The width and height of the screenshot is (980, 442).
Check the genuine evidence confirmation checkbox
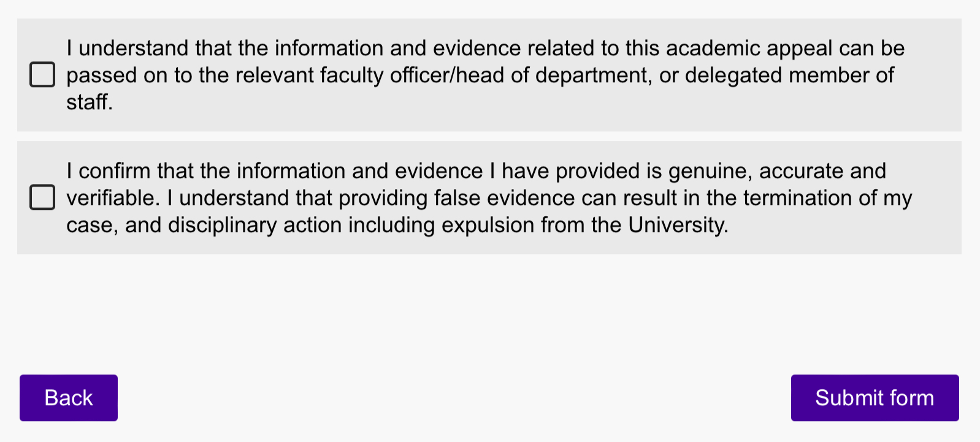[42, 198]
